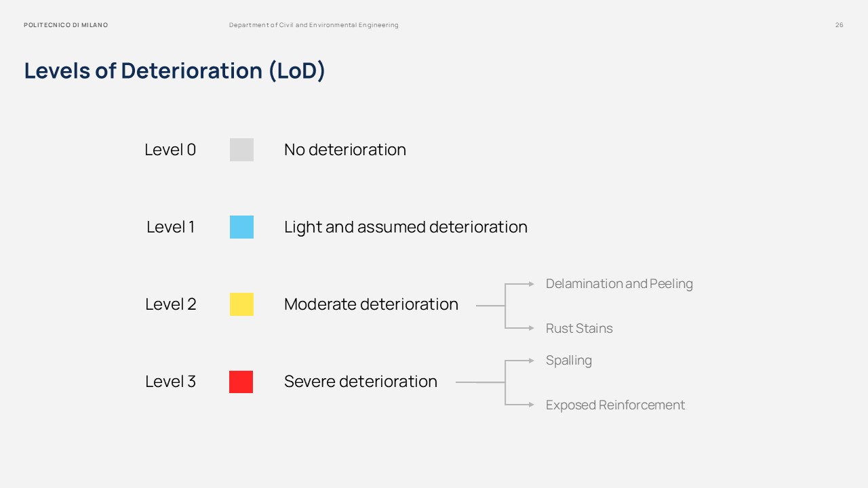Click the 'Level 3' label
The height and width of the screenshot is (488, 868).
tap(170, 382)
